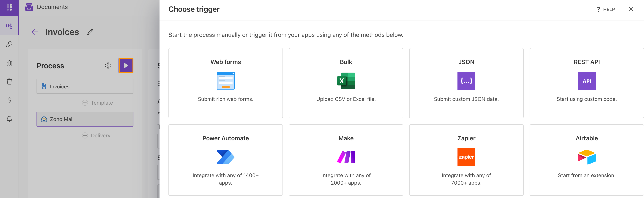This screenshot has width=644, height=198.
Task: Choose the Airtable trigger card
Action: (586, 160)
